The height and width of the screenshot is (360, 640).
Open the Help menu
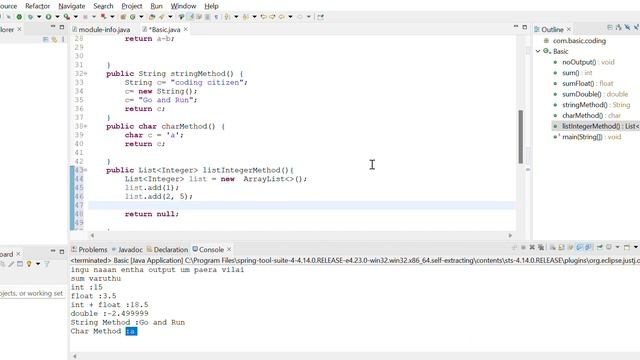pos(211,6)
